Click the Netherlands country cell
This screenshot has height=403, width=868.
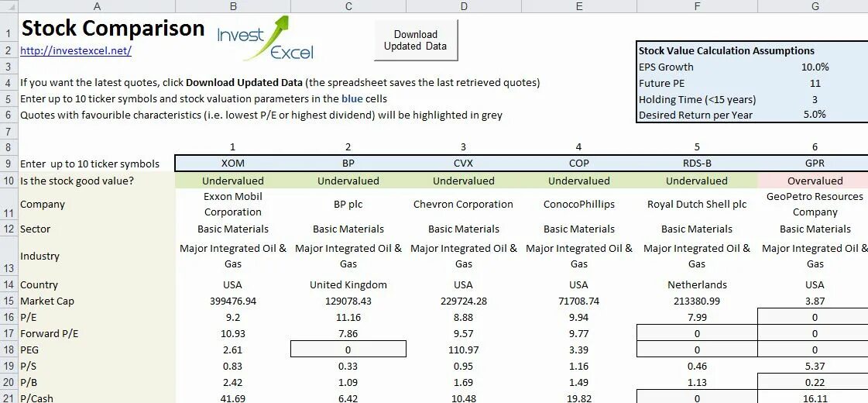pyautogui.click(x=697, y=285)
